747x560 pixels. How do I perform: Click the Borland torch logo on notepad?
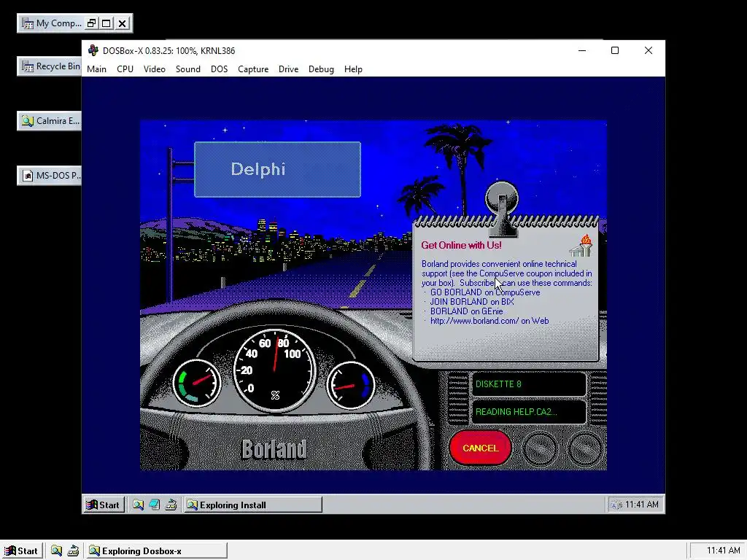click(x=581, y=245)
